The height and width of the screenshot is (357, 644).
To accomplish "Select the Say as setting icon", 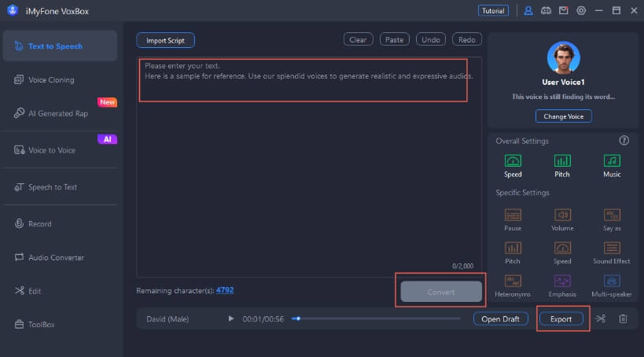I will click(x=612, y=219).
